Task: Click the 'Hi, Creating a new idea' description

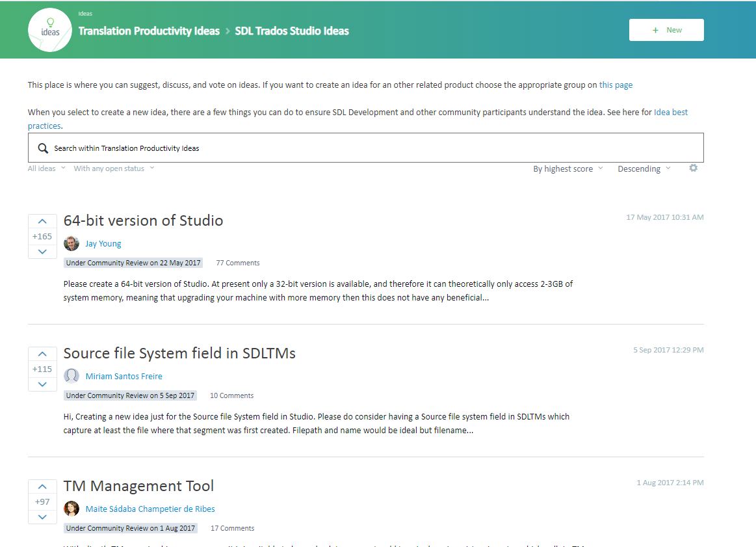Action: pos(317,423)
